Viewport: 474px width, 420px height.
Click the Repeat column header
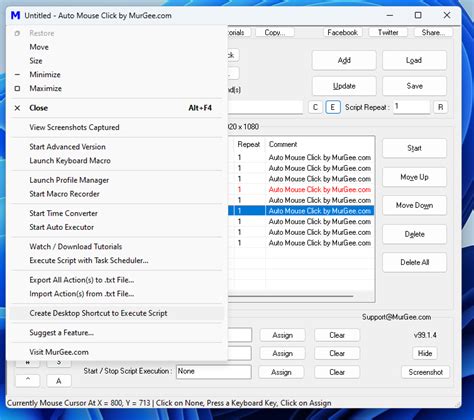click(249, 144)
